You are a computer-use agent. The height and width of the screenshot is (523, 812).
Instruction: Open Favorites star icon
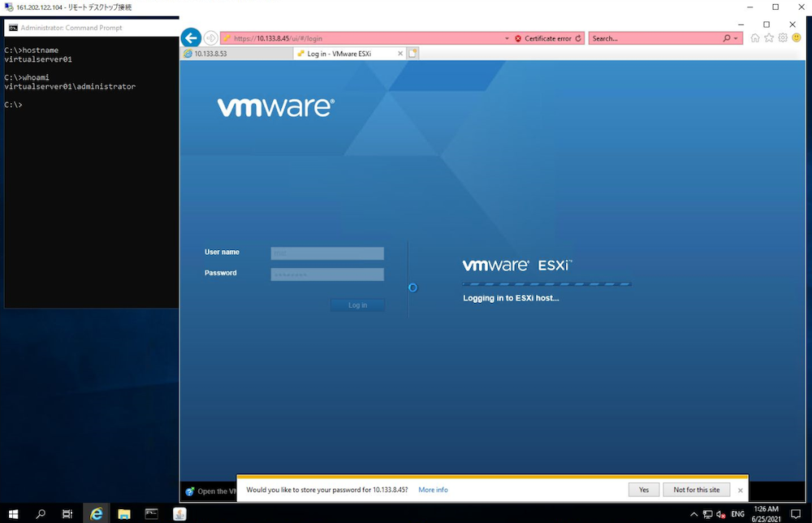coord(769,38)
